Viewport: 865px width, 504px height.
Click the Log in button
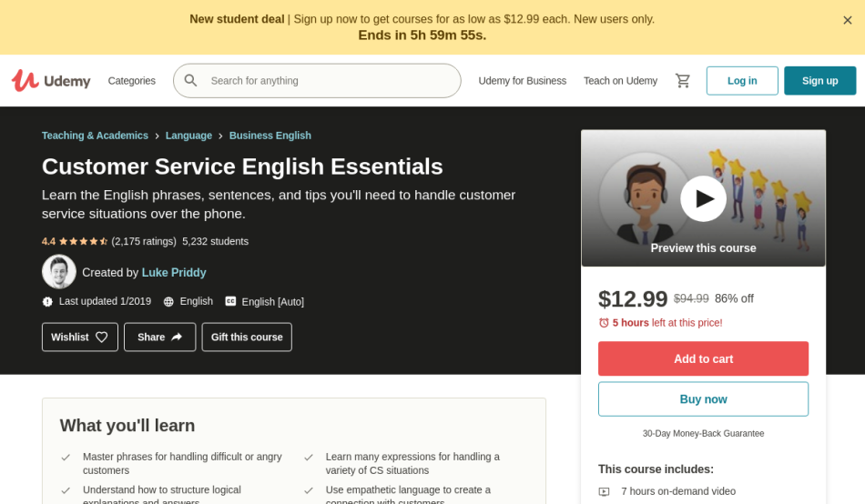coord(742,80)
